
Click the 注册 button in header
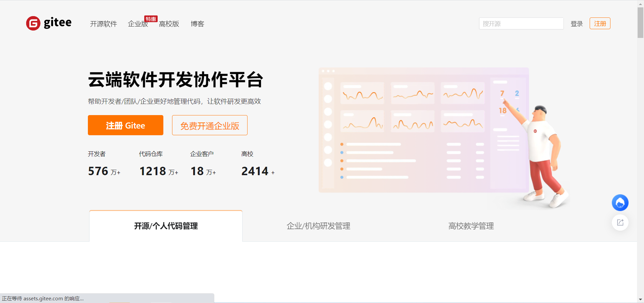[x=600, y=23]
